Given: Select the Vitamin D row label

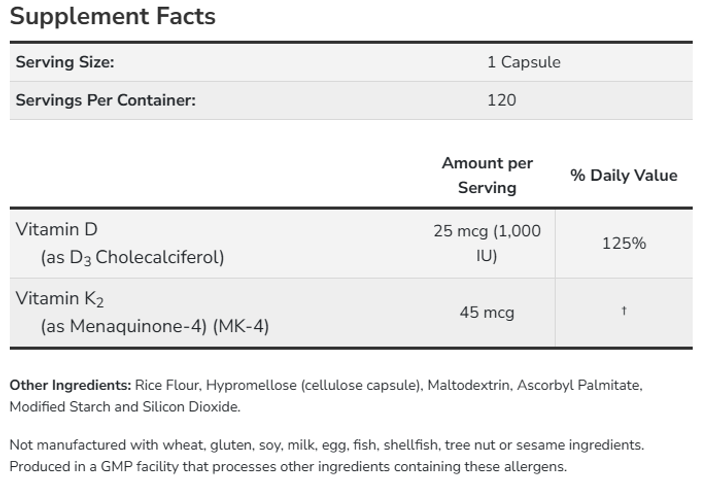Looking at the screenshot, I should point(57,230).
